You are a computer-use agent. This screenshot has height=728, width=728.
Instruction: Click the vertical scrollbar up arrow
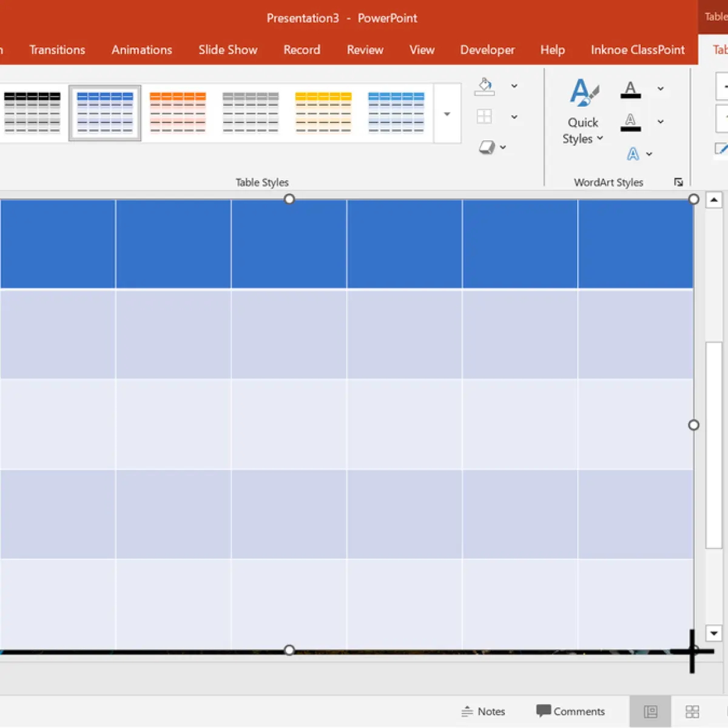(x=714, y=200)
